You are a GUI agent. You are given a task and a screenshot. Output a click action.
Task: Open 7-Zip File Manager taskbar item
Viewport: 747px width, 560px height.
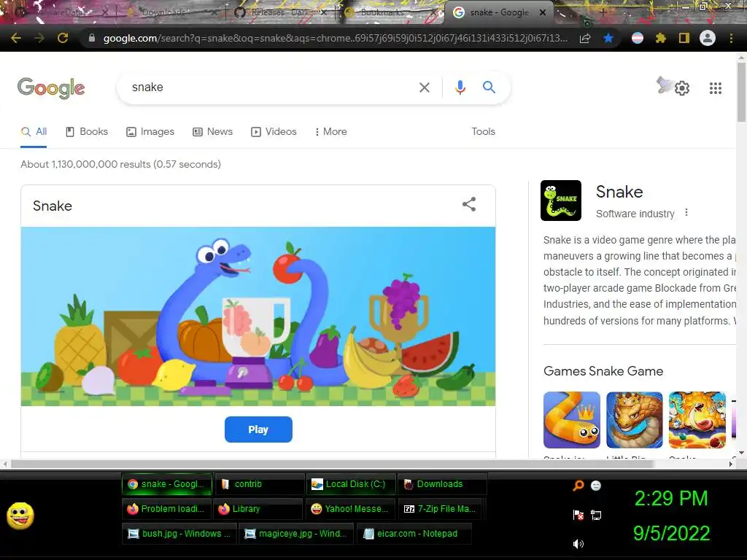pos(441,508)
